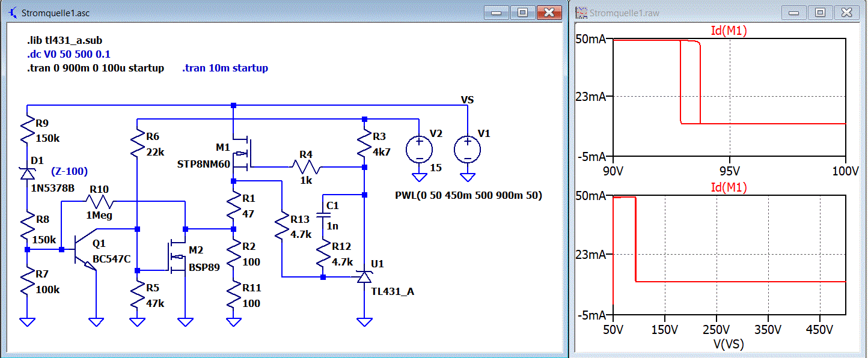Click the V(VS) horizontal axis label
This screenshot has height=358, width=868.
pos(729,344)
